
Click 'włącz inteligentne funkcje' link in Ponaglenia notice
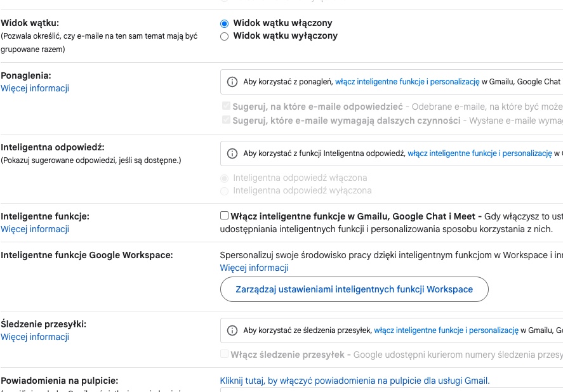coord(407,82)
